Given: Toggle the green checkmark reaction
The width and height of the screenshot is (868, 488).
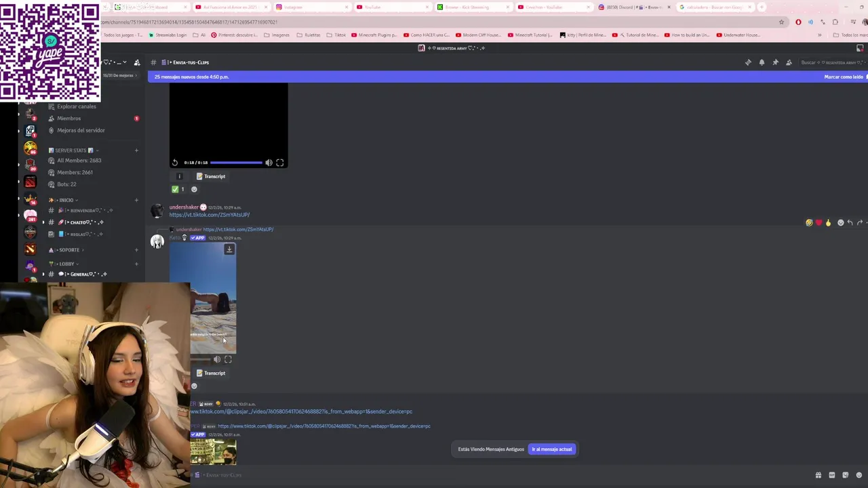Looking at the screenshot, I should point(178,189).
